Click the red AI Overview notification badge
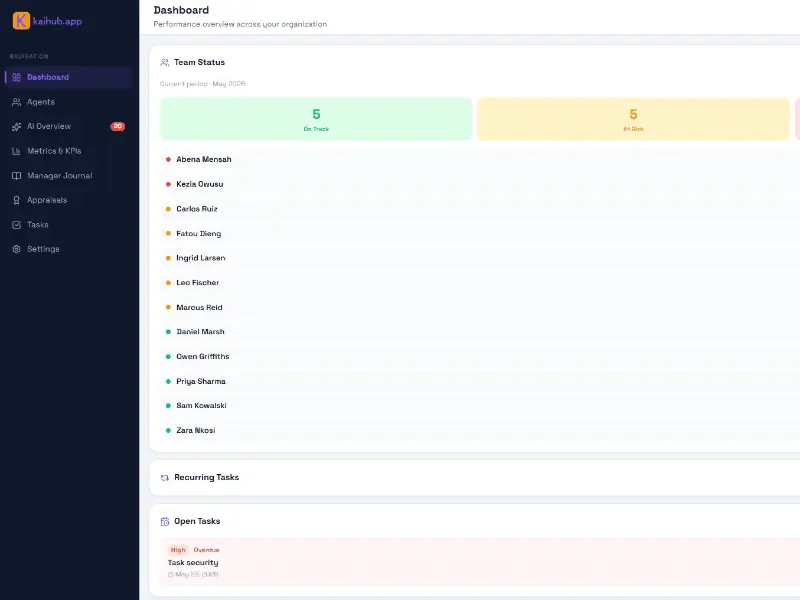Viewport: 800px width, 600px height. (118, 127)
